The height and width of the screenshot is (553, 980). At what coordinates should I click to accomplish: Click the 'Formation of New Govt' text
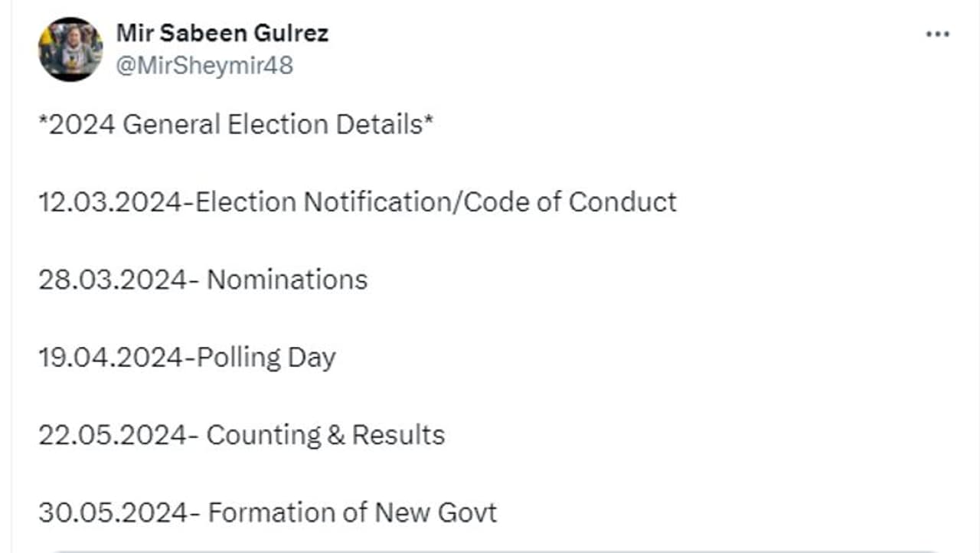(x=352, y=512)
